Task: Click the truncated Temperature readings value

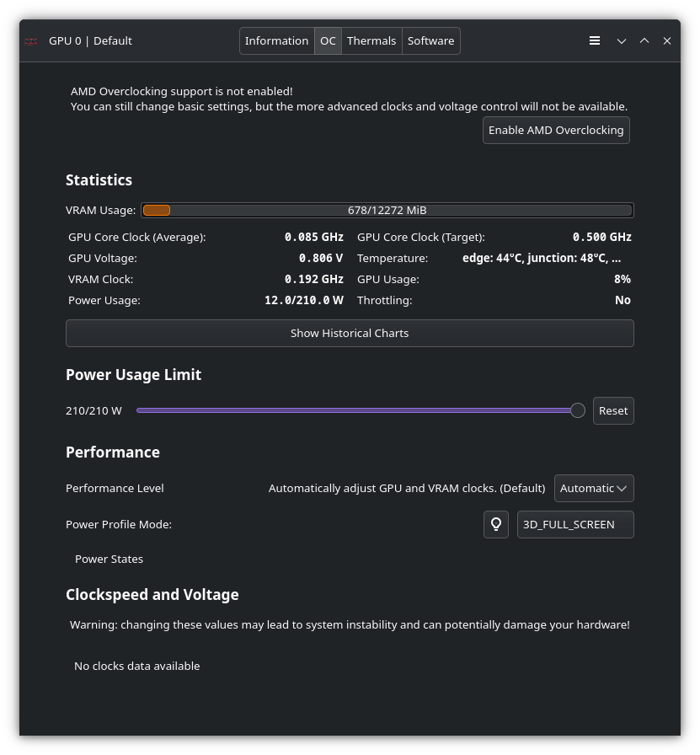Action: click(x=542, y=258)
